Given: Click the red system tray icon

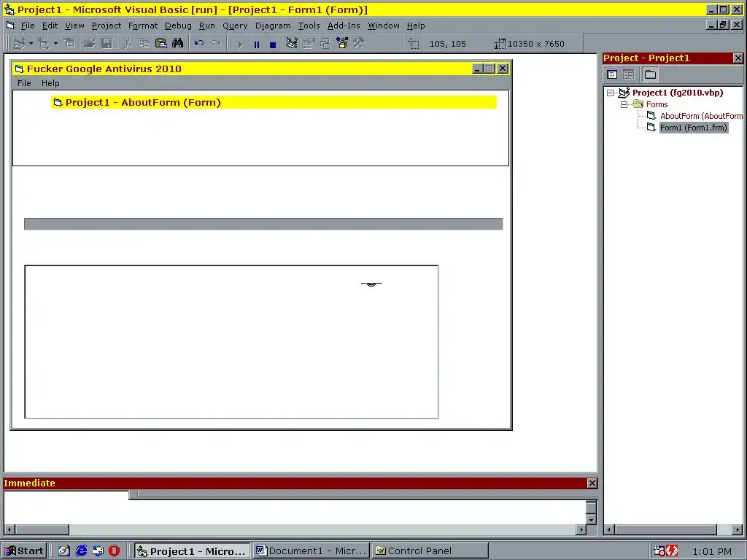Looking at the screenshot, I should click(x=672, y=551).
